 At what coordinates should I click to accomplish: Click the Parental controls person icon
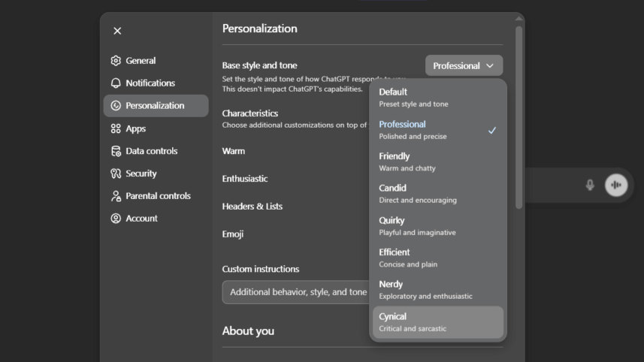coord(116,196)
